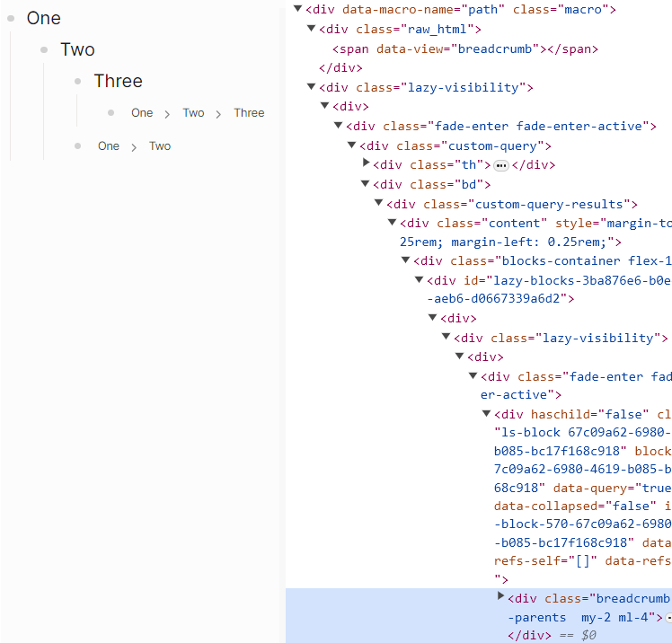Collapse the first lazy-visibility div node
The width and height of the screenshot is (672, 643).
[x=312, y=87]
